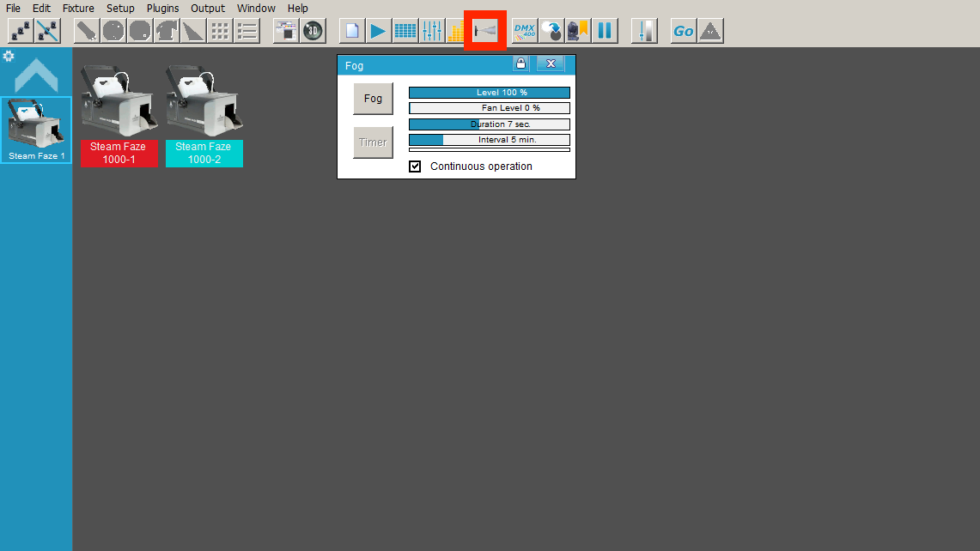The width and height of the screenshot is (980, 551).
Task: Click the select all fixtures icon
Action: click(21, 31)
